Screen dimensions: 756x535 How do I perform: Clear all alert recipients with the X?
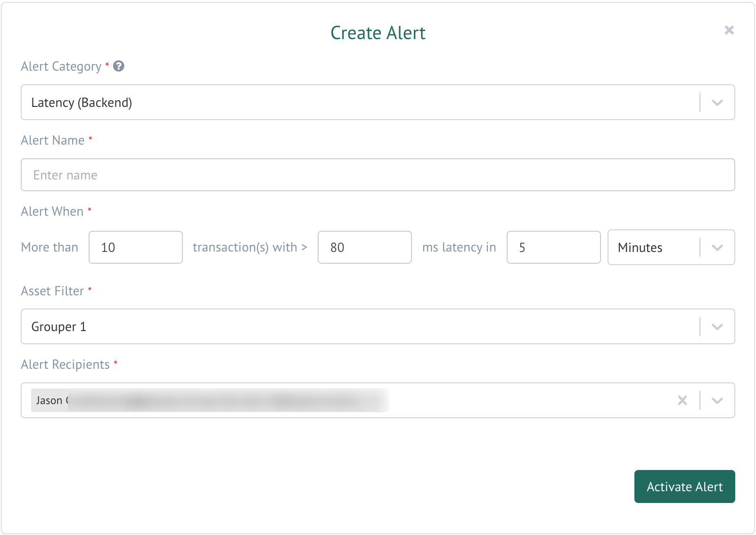pyautogui.click(x=682, y=400)
